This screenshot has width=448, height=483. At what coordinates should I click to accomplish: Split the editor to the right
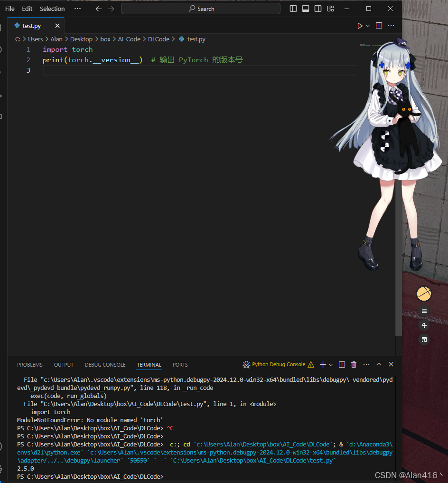click(379, 26)
